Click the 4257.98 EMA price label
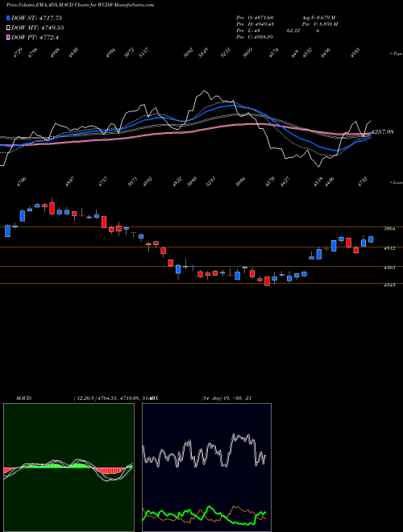Screen dimensions: 403x532 click(382, 131)
